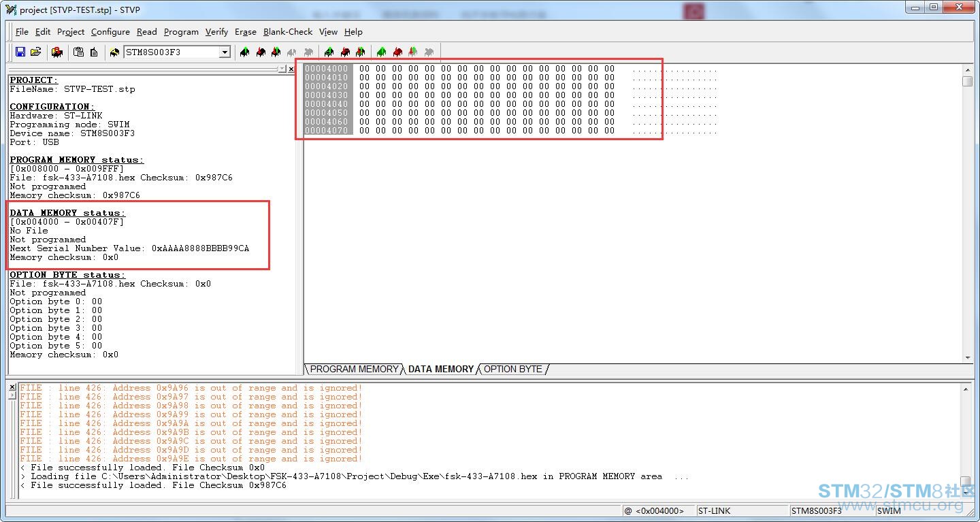Screen dimensions: 980x522
Task: Click the 'Option byte 0: 00' line
Action: (56, 301)
